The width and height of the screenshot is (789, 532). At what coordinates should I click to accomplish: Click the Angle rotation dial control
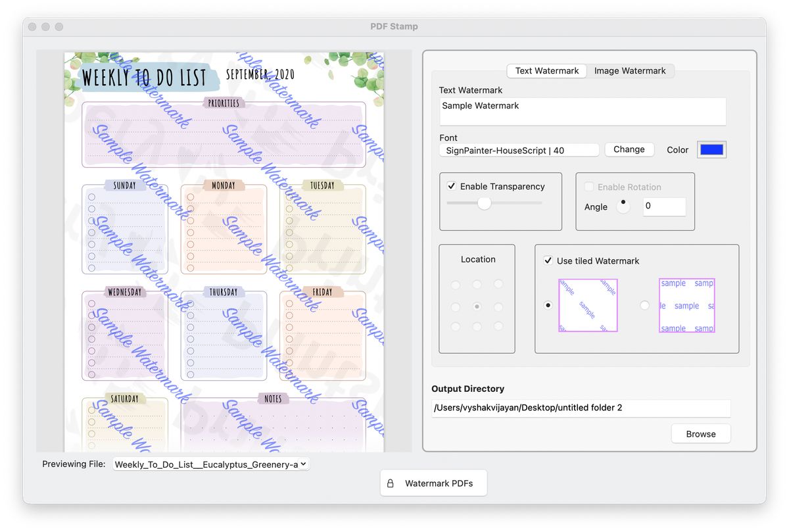(623, 206)
